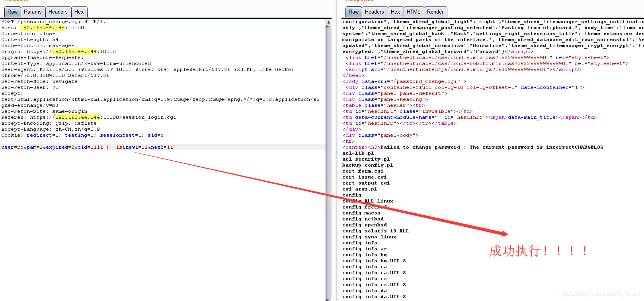
Task: Click config-netbsd in response output
Action: coord(363,219)
